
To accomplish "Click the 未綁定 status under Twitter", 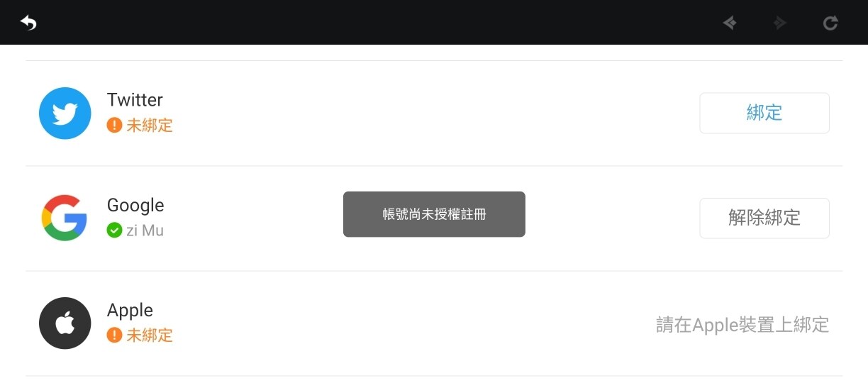I will [x=150, y=126].
